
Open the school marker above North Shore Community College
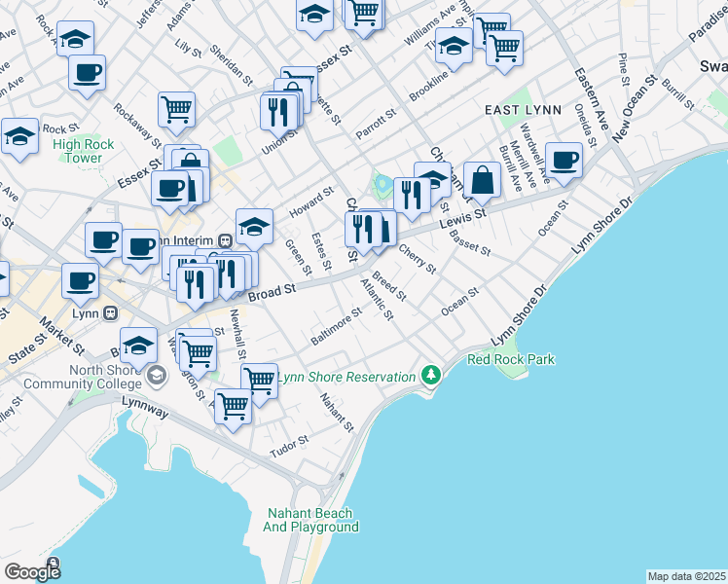138,346
